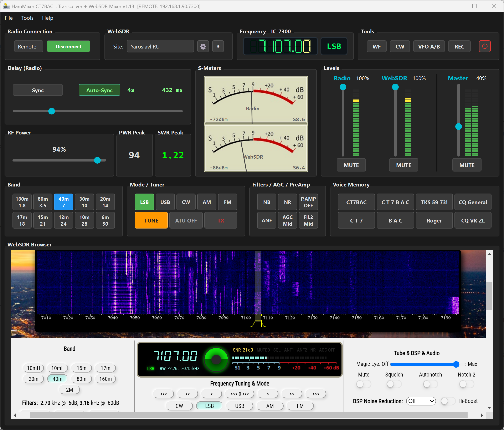Open the DSP Noise Reduction dropdown
The width and height of the screenshot is (504, 430).
coord(421,401)
